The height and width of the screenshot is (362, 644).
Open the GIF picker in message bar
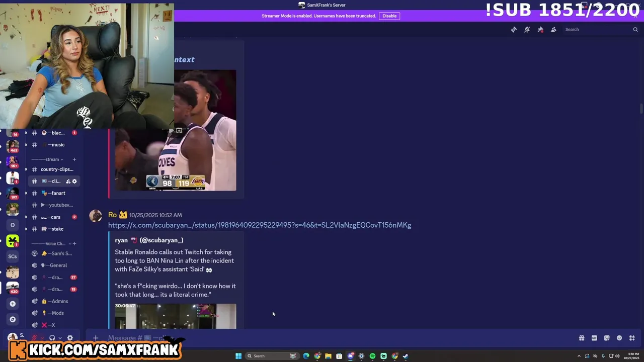click(594, 338)
